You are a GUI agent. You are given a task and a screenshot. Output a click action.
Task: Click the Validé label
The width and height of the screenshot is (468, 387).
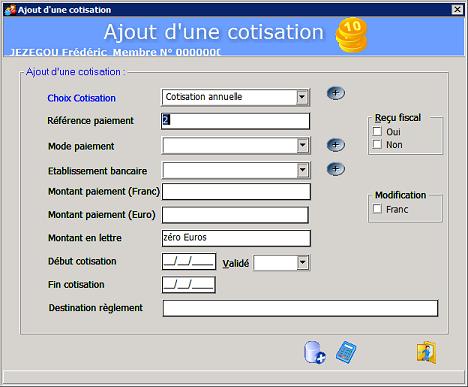tap(236, 264)
